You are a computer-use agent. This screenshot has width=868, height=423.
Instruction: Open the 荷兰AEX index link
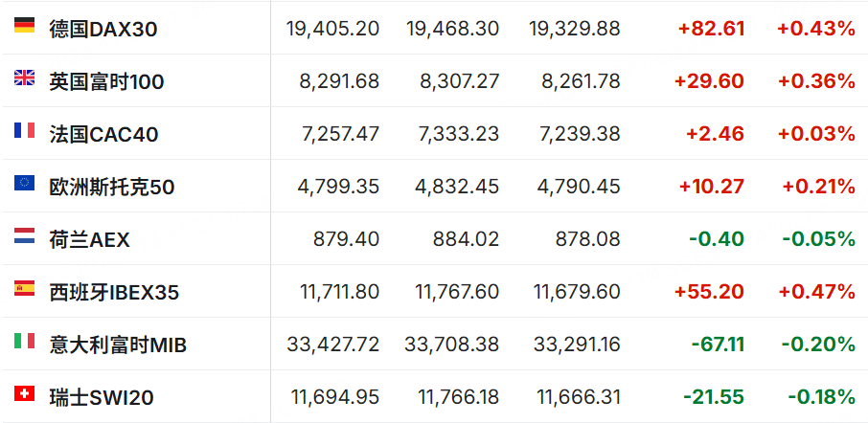pos(89,240)
